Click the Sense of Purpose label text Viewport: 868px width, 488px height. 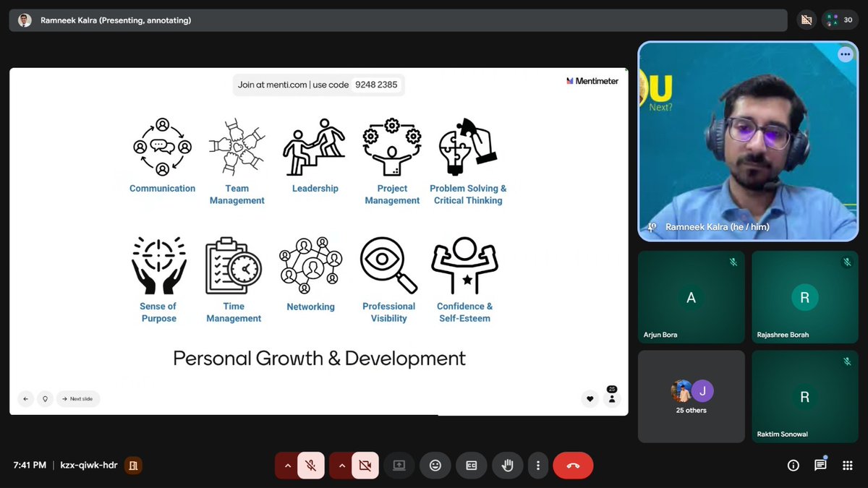(158, 312)
